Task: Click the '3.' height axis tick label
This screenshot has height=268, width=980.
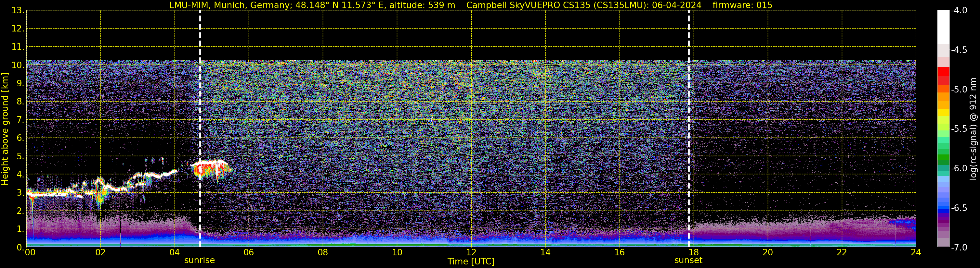Action: [x=20, y=192]
